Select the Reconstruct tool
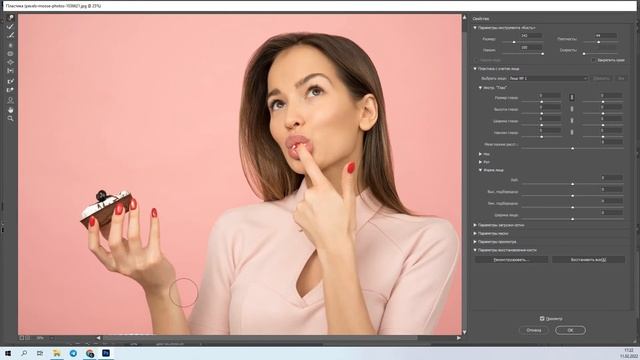This screenshot has height=360, width=640. tap(11, 27)
